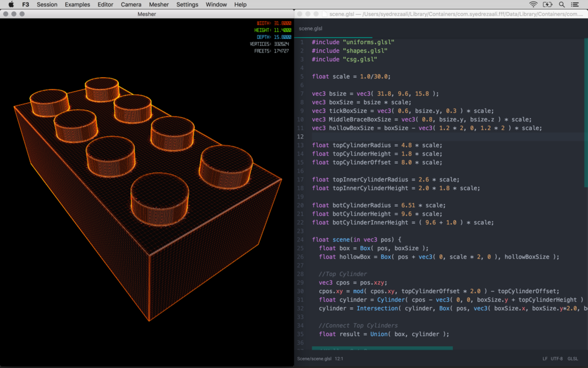
Task: Open the Camera menu
Action: tap(131, 5)
